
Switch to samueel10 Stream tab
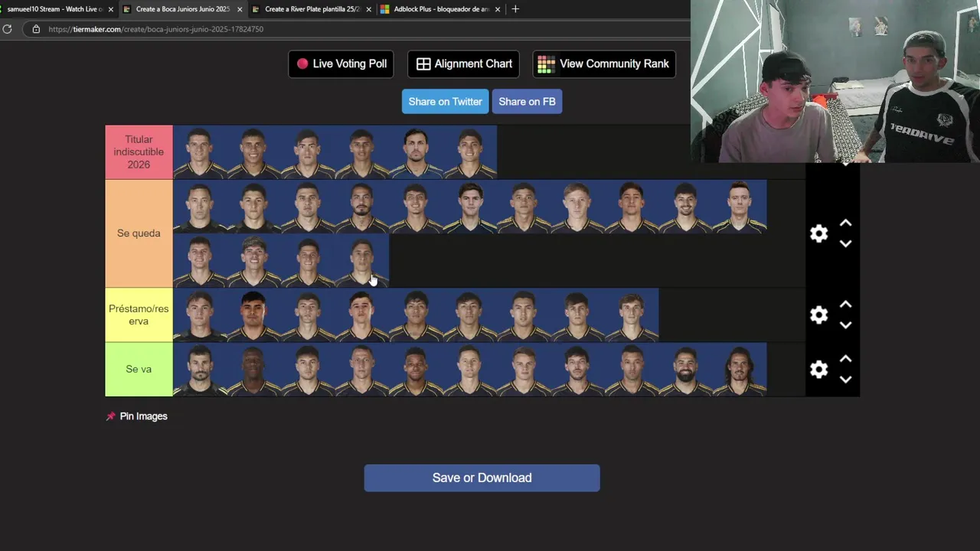(55, 9)
